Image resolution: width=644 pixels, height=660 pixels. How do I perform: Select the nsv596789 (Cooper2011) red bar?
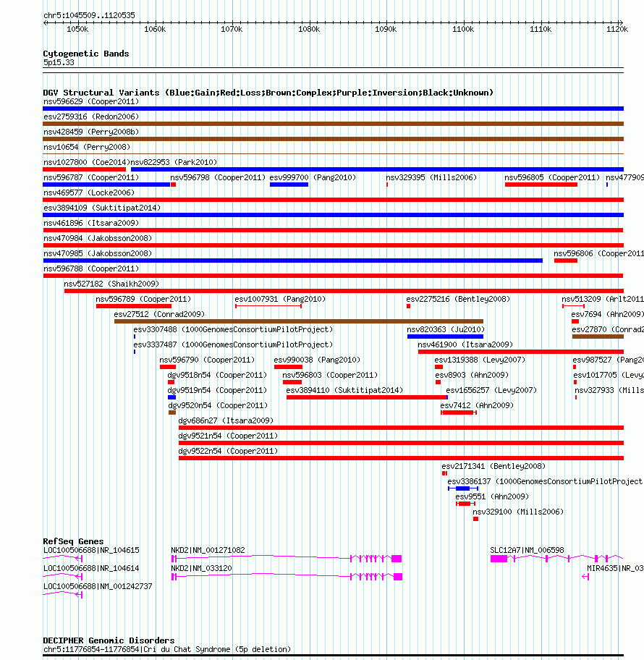pos(134,306)
